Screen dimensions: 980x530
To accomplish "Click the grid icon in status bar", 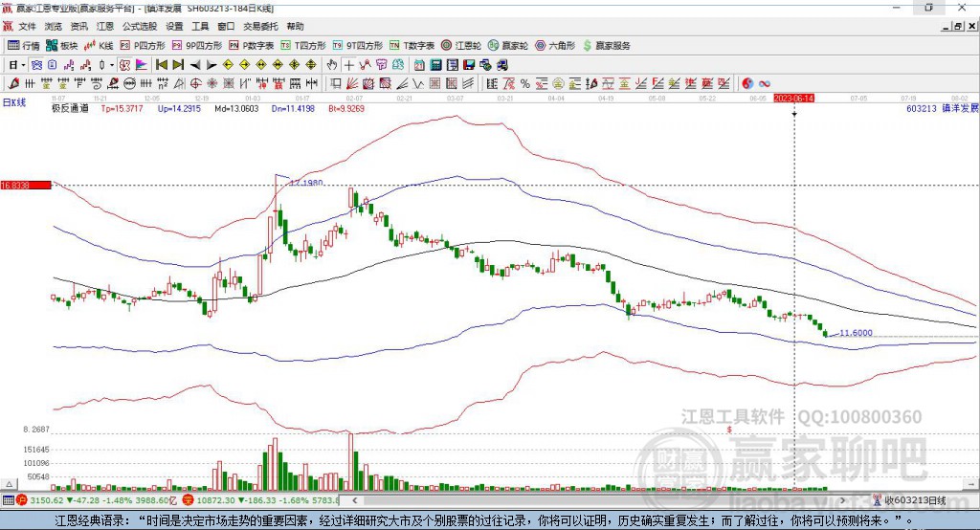I will click(8, 500).
